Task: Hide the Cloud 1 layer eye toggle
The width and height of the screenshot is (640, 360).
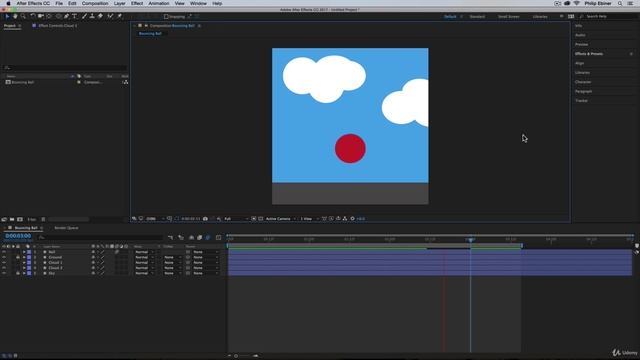Action: pyautogui.click(x=4, y=263)
